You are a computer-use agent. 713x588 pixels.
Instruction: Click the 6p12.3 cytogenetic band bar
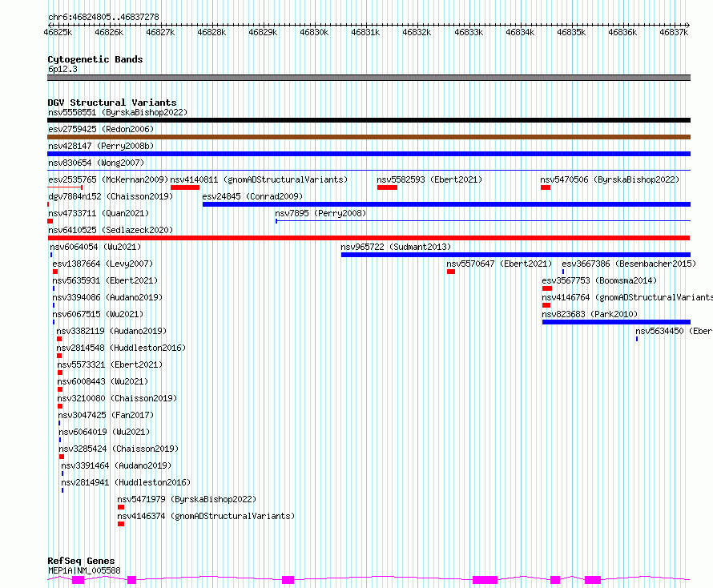tap(369, 78)
